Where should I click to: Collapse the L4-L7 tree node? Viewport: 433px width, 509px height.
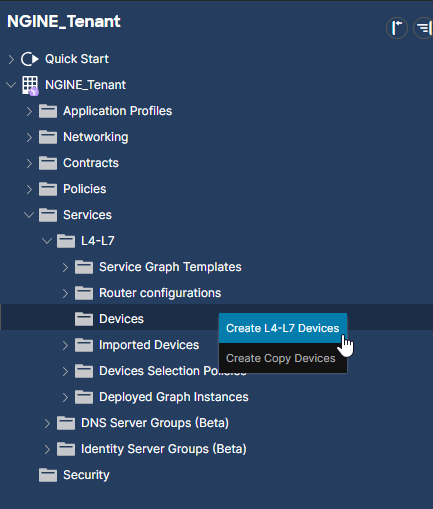pyautogui.click(x=47, y=241)
